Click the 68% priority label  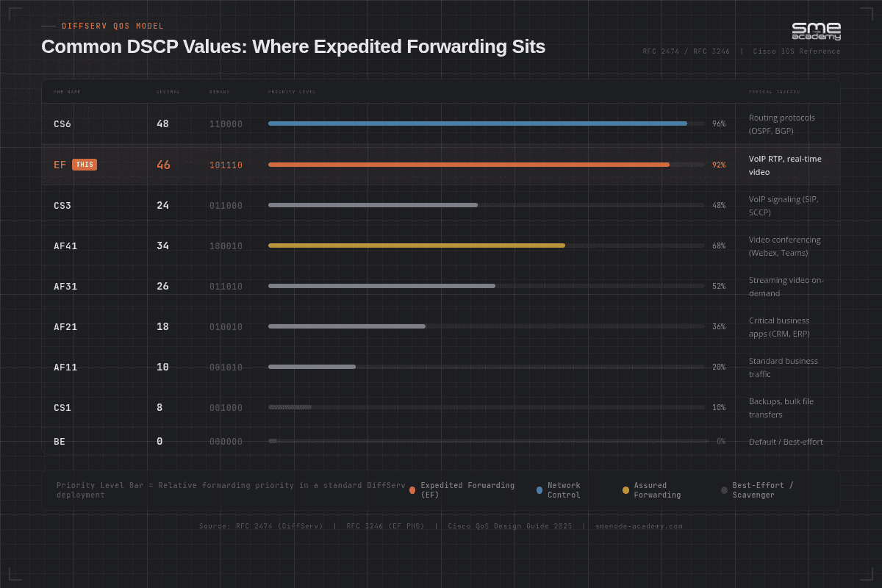tap(719, 245)
